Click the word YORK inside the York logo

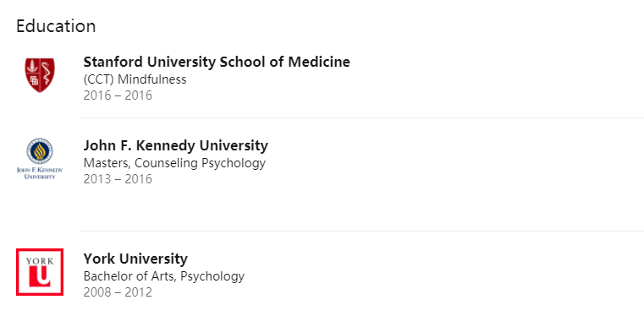40,261
